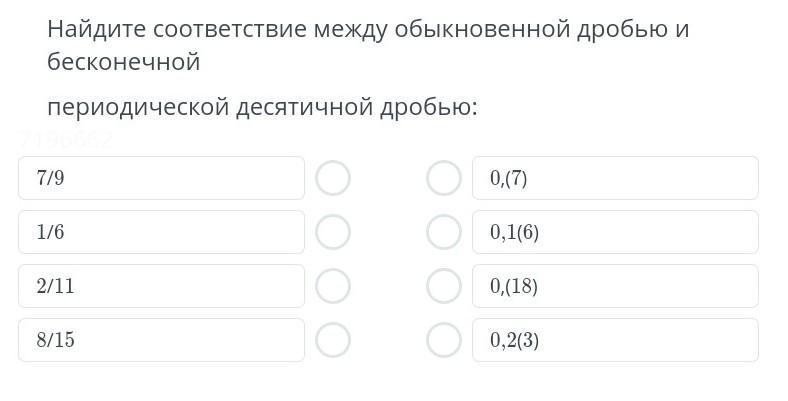Click the 7/9 fraction box
Screen dimensions: 788x401
pyautogui.click(x=161, y=179)
